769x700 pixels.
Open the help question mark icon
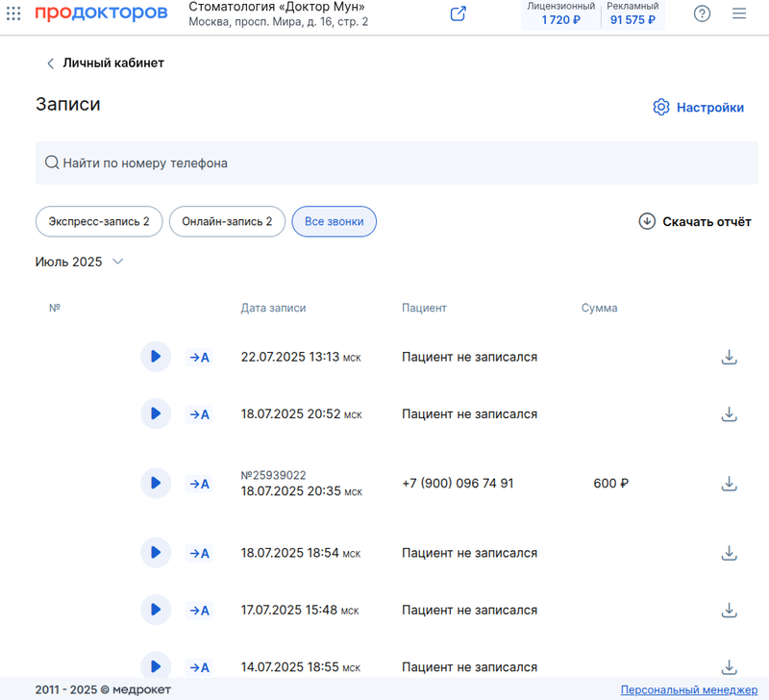(x=702, y=13)
